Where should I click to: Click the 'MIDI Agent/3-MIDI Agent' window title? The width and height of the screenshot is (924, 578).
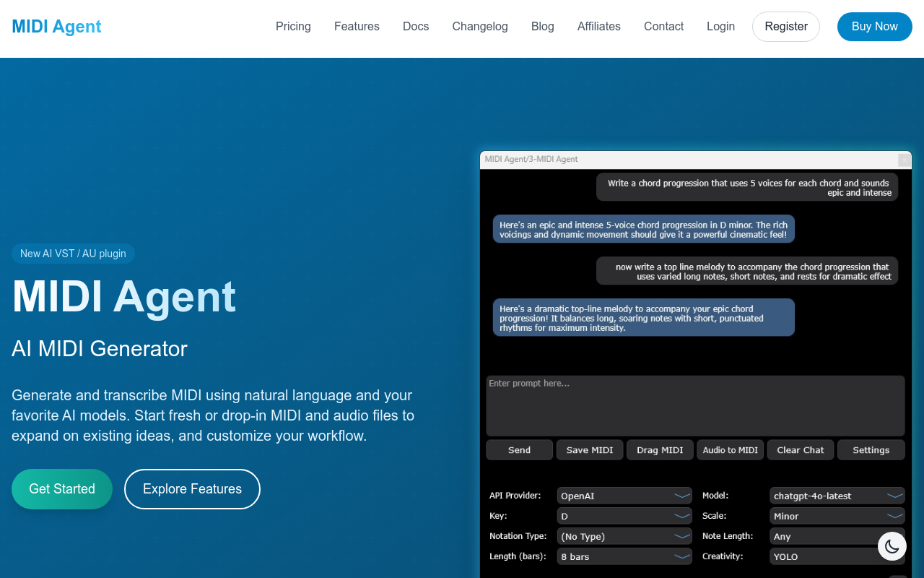point(531,159)
